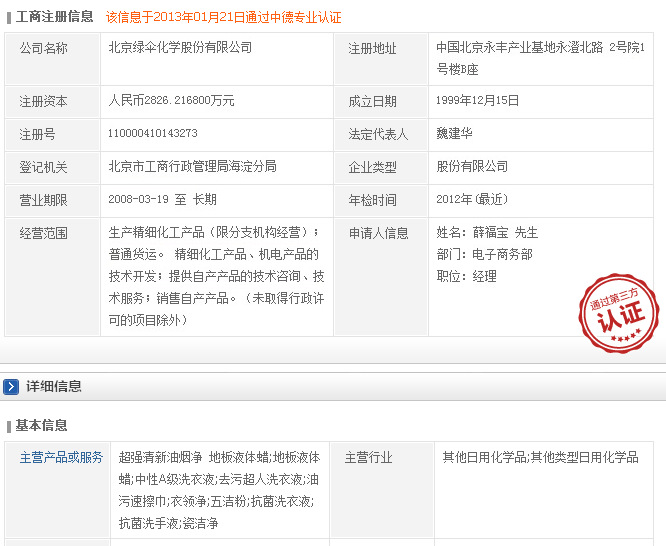Click the 注册号 label cell

[x=52, y=135]
